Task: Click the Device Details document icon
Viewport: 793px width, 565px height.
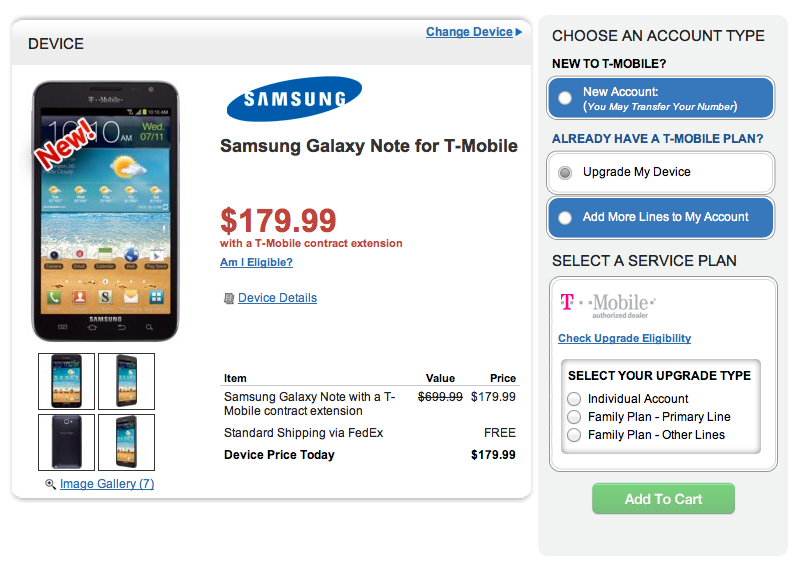Action: [229, 298]
